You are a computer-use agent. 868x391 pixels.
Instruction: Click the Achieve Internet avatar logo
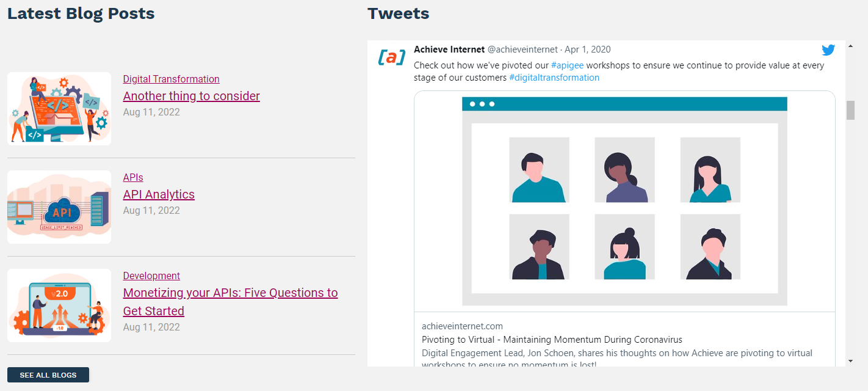(x=391, y=57)
